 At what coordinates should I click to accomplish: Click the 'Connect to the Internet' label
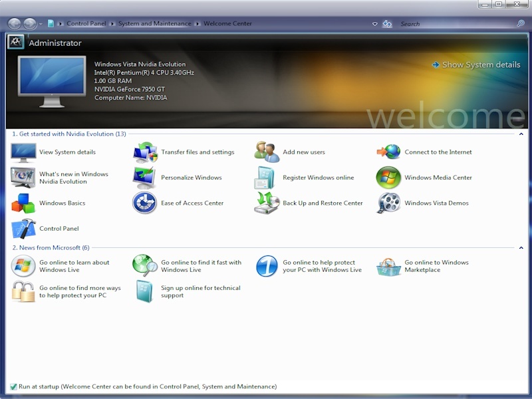tap(438, 152)
